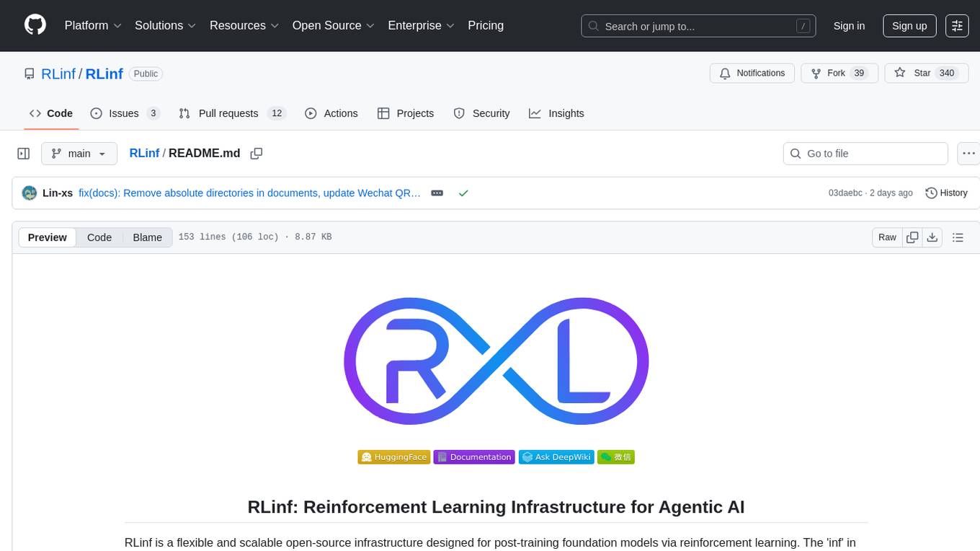Click the '153 lines (106 loc)' file info

[x=228, y=237]
